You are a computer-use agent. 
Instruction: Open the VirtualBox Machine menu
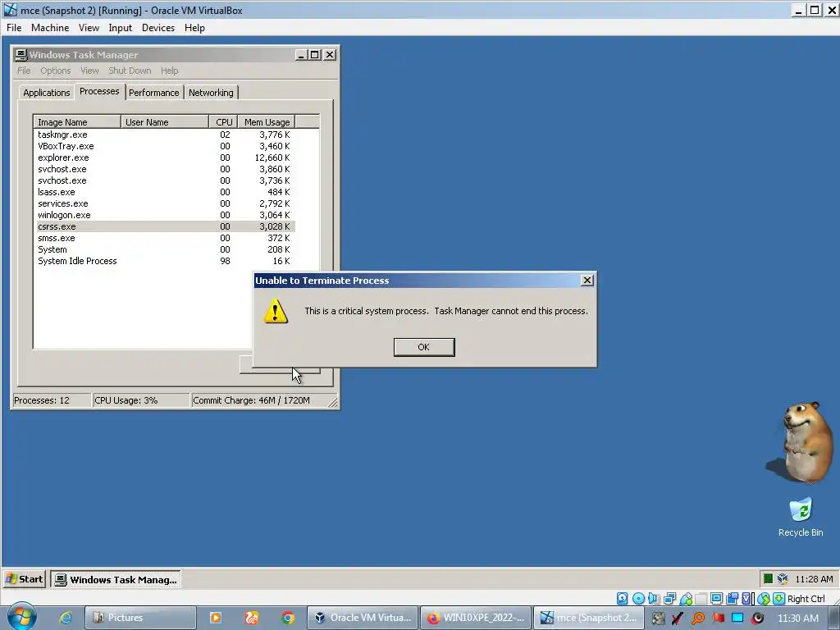click(x=50, y=28)
